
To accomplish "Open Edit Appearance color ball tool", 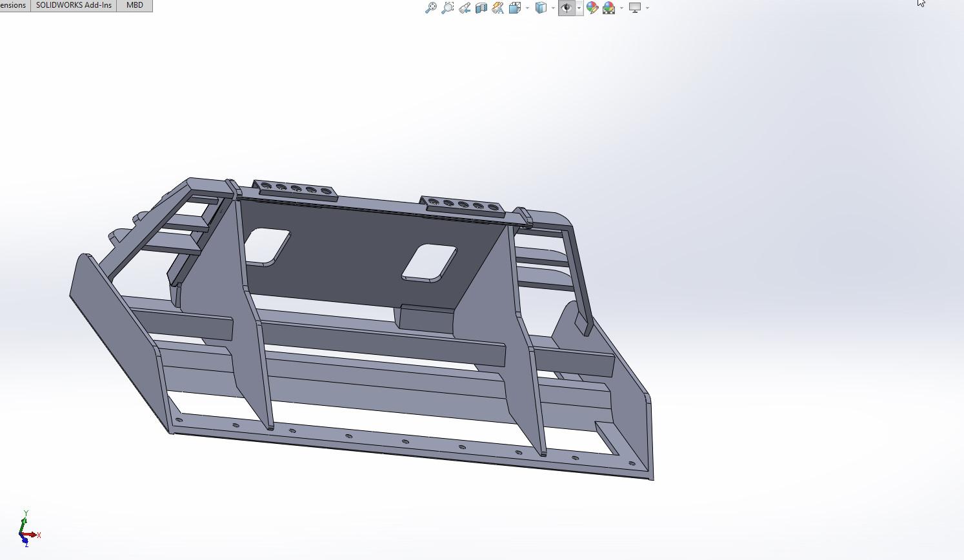I will pyautogui.click(x=592, y=8).
